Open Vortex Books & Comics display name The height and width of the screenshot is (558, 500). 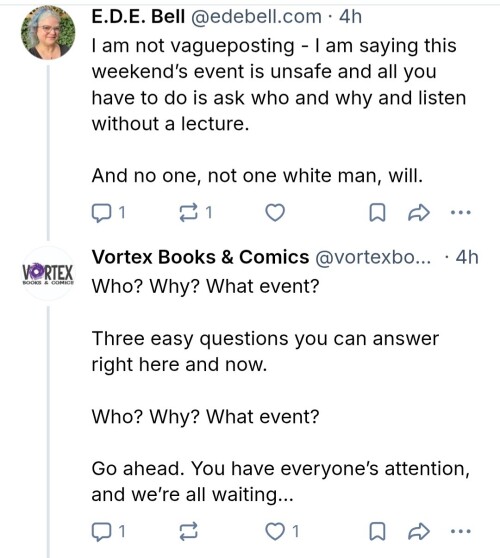(200, 257)
